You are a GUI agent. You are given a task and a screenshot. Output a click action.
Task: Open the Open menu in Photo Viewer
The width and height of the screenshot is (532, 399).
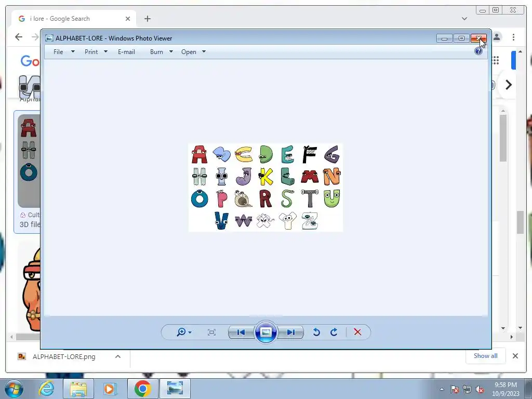point(189,52)
